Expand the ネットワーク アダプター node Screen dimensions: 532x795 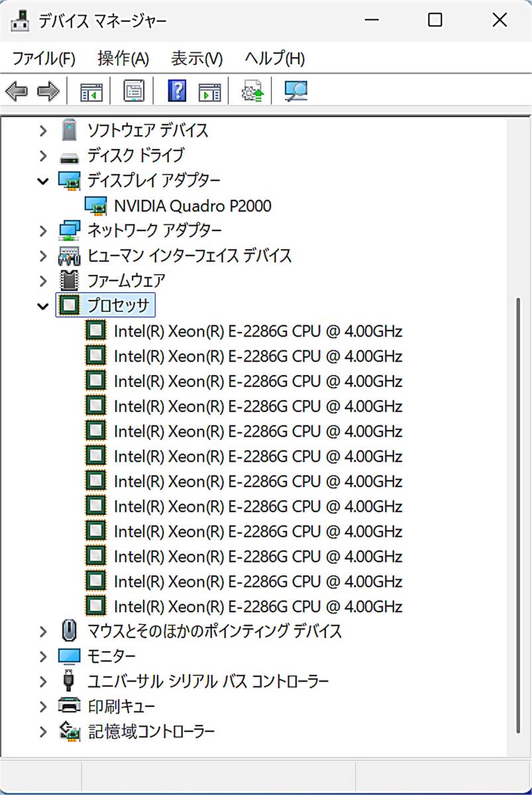click(43, 231)
